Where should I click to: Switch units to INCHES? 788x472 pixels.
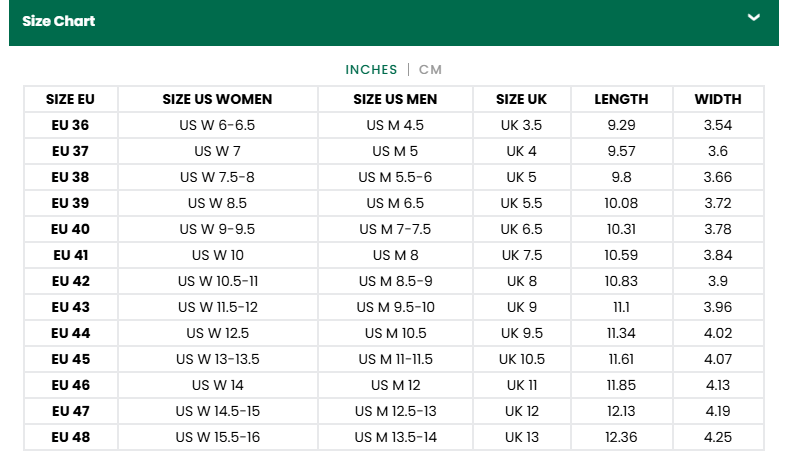(371, 69)
